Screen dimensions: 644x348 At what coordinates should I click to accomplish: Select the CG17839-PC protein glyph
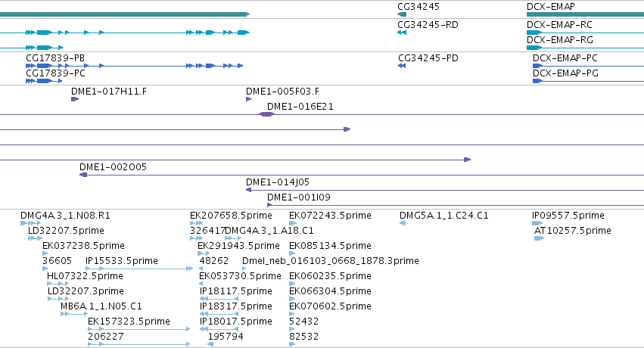tap(44, 81)
